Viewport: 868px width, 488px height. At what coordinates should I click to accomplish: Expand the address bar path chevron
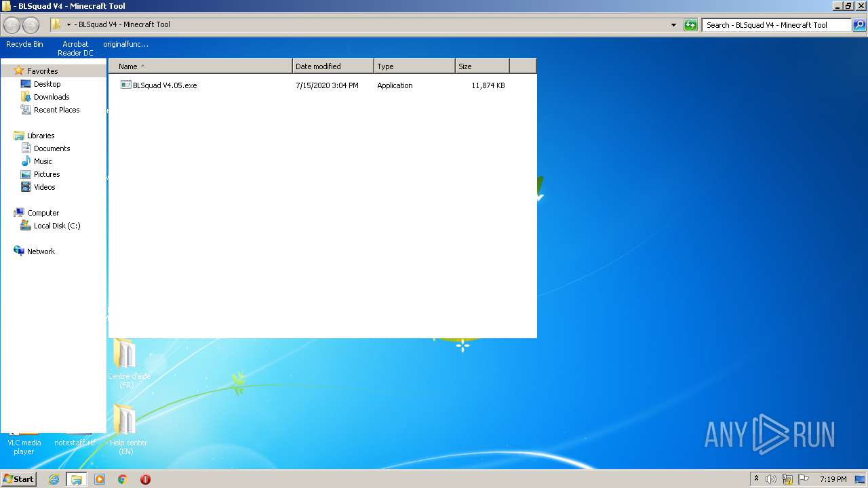coord(68,25)
